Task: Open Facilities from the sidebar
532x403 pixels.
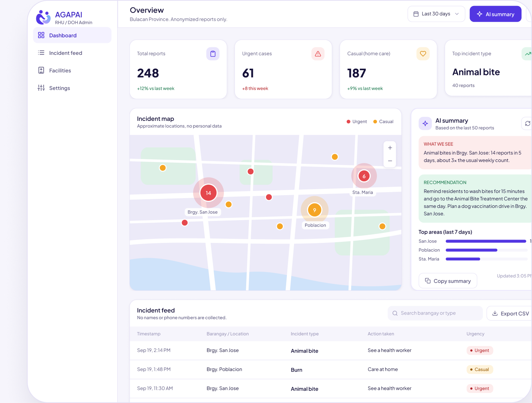Action: pos(72,71)
